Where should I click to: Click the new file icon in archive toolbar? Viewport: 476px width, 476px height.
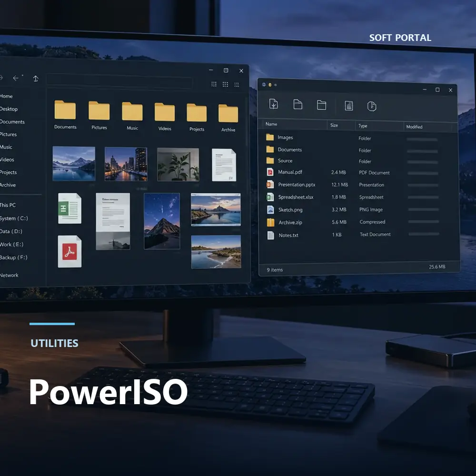click(x=298, y=104)
